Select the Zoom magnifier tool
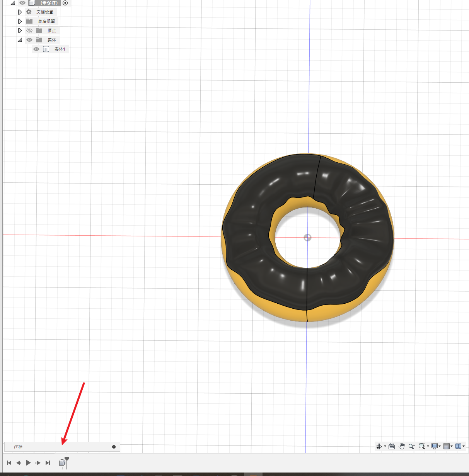Image resolution: width=469 pixels, height=476 pixels. click(x=411, y=446)
